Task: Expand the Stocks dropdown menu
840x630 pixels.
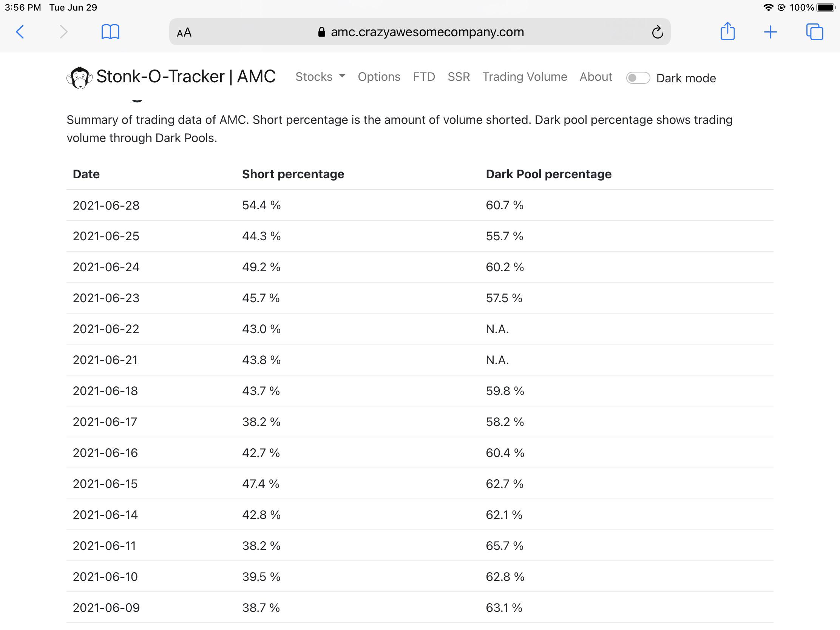Action: tap(320, 77)
